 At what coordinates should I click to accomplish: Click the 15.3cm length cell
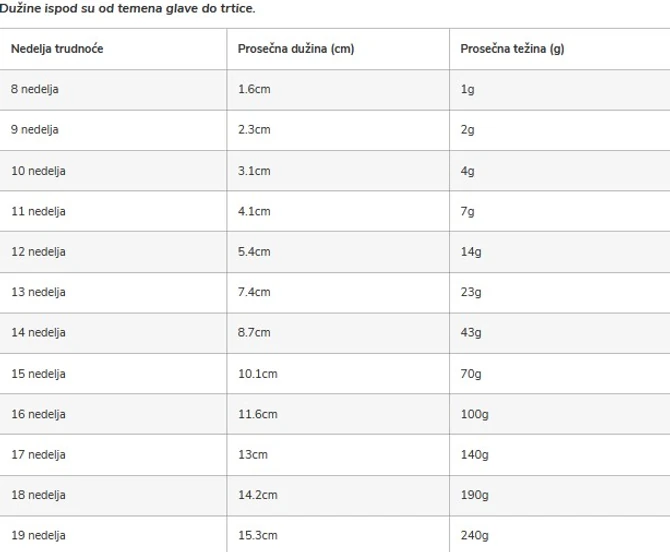[x=257, y=535]
